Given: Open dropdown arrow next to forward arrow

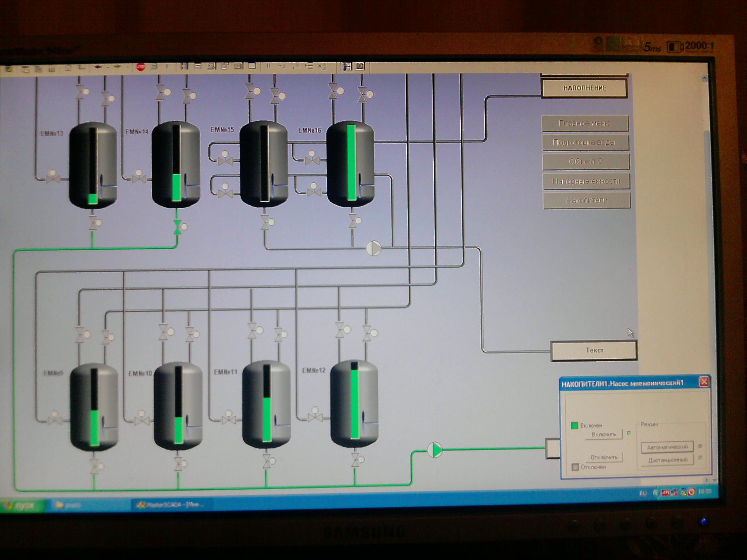Looking at the screenshot, I should tap(127, 67).
